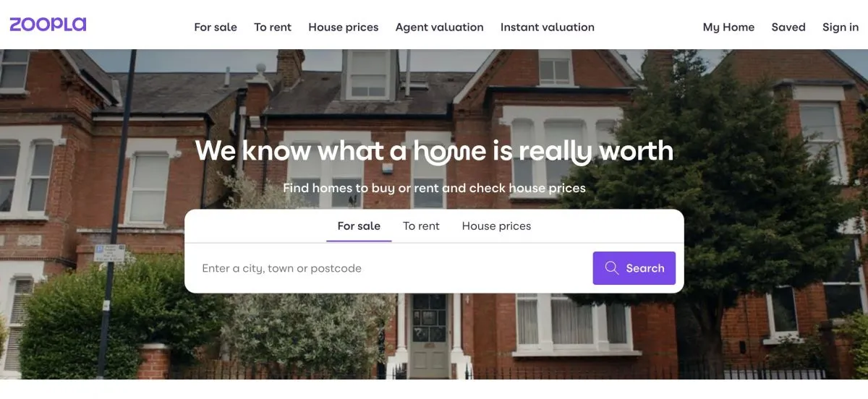The width and height of the screenshot is (868, 399).
Task: Open the Agent valuation page
Action: pyautogui.click(x=439, y=27)
